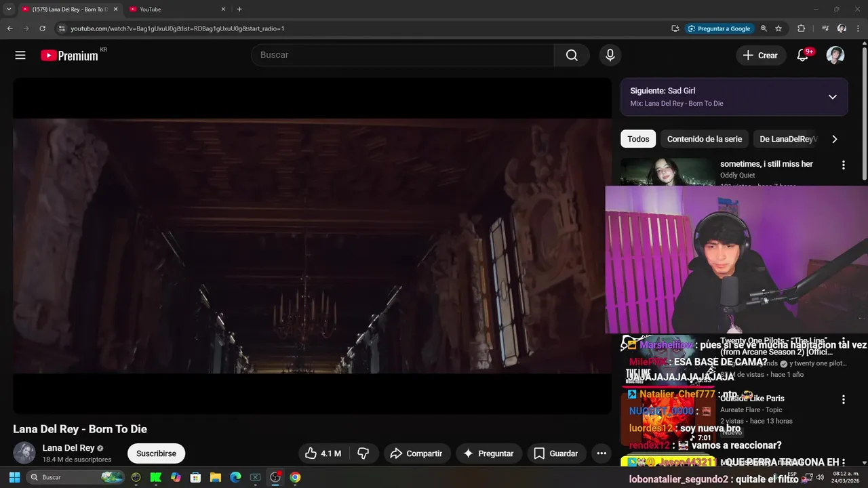868x488 pixels.
Task: Open Lana Del Rey channel avatar
Action: [24, 453]
